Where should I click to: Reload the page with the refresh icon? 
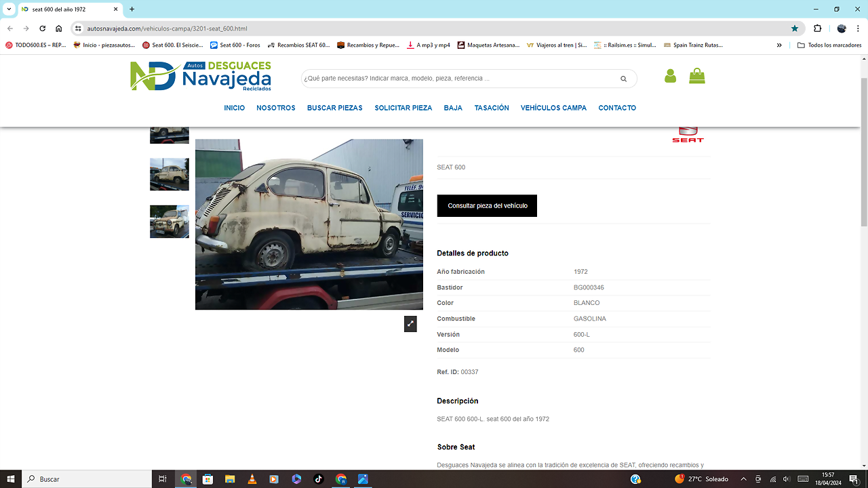42,28
